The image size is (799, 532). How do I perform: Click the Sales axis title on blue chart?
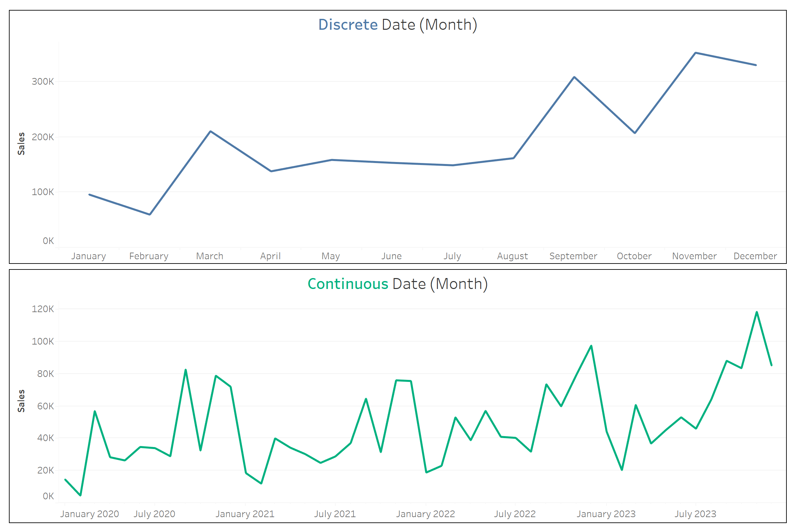click(x=21, y=144)
